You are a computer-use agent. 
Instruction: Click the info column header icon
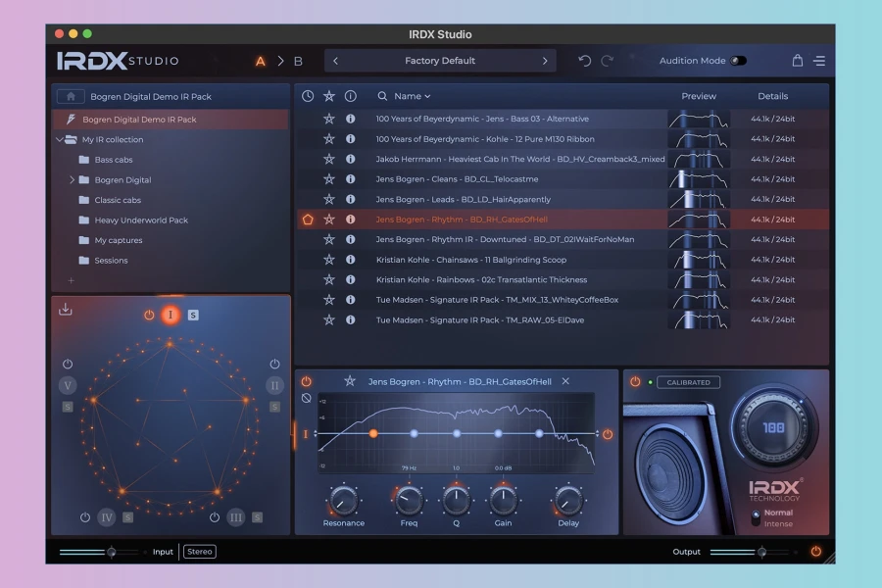pos(351,96)
